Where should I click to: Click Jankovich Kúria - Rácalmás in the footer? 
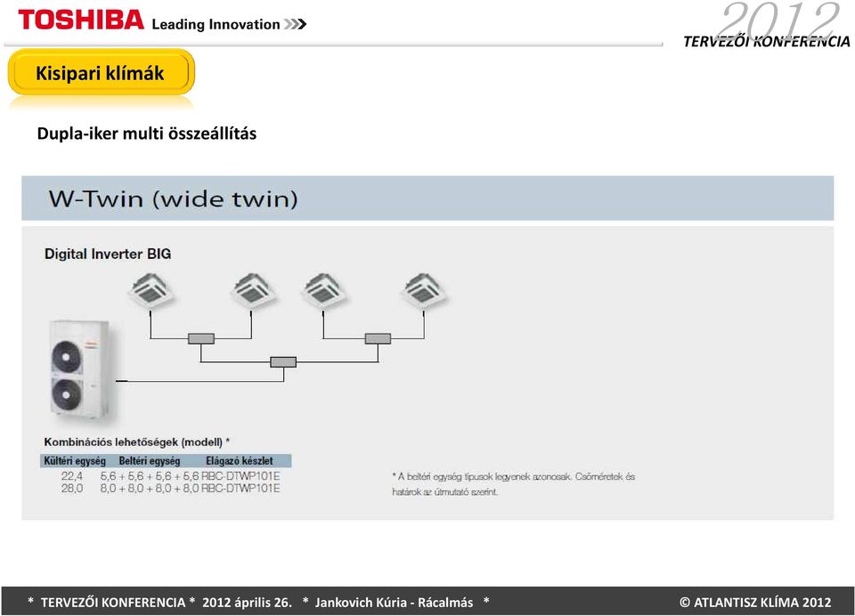[x=394, y=603]
